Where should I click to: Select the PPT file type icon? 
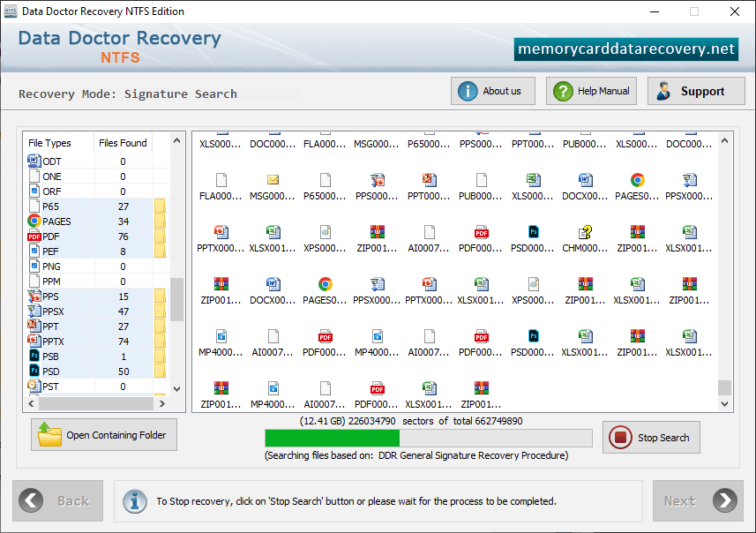(x=34, y=327)
